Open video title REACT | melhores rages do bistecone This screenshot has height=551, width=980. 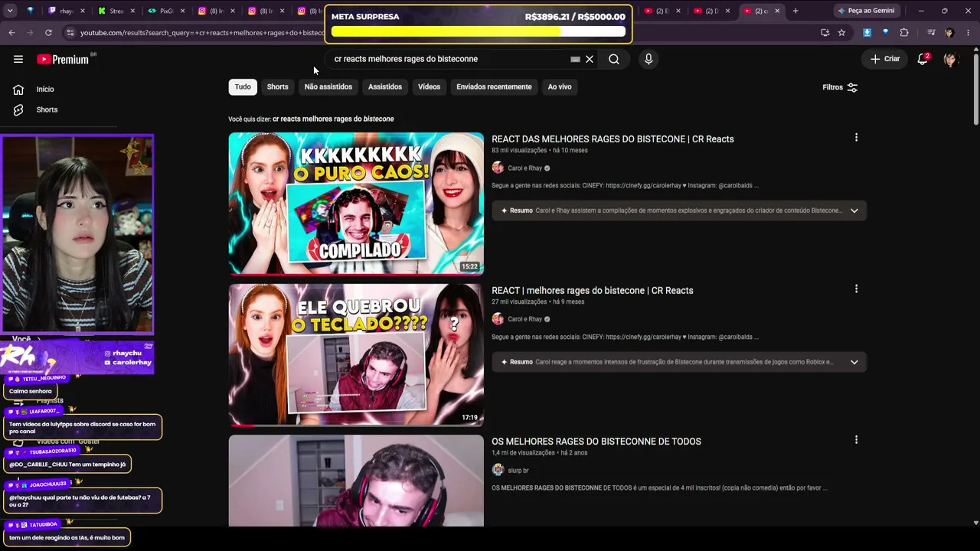(x=593, y=291)
